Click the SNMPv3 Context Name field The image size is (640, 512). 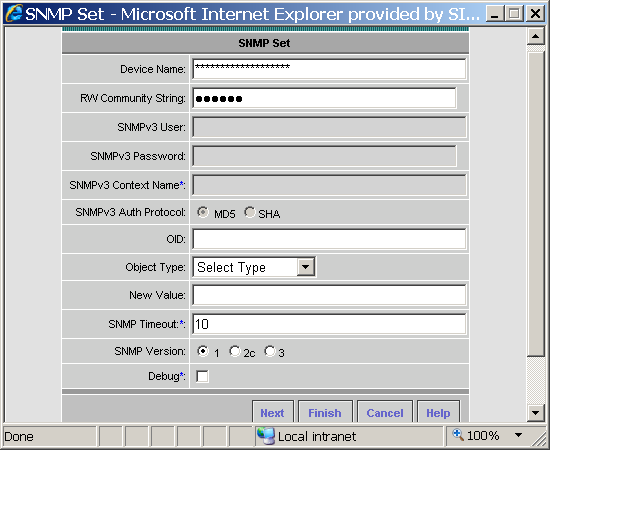(x=329, y=185)
